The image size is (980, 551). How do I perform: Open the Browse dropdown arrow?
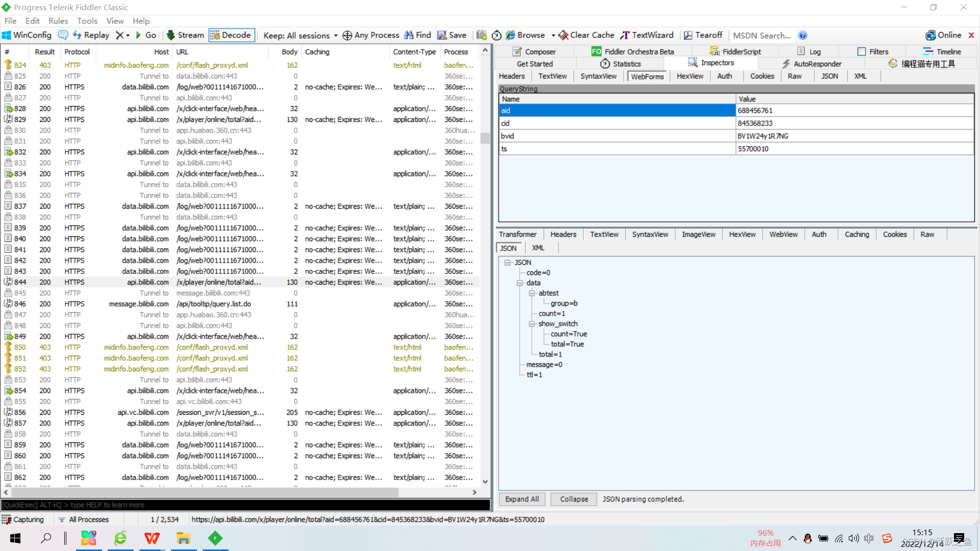click(553, 36)
